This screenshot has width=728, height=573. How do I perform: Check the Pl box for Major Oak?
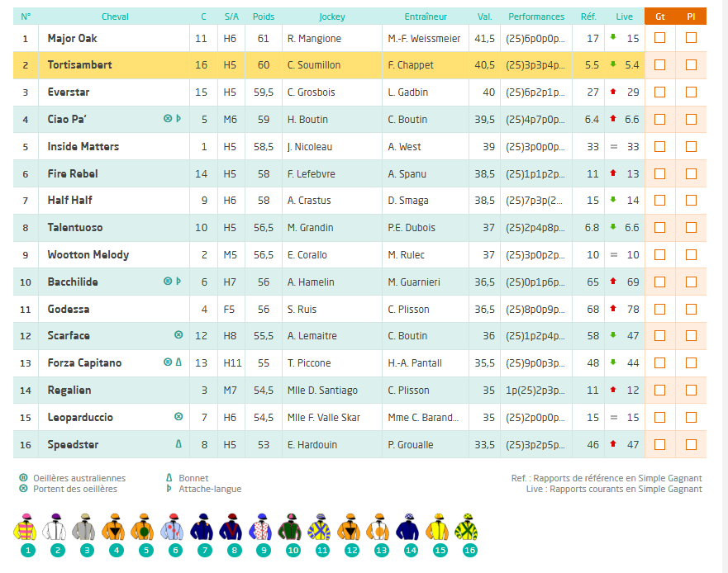(x=691, y=38)
